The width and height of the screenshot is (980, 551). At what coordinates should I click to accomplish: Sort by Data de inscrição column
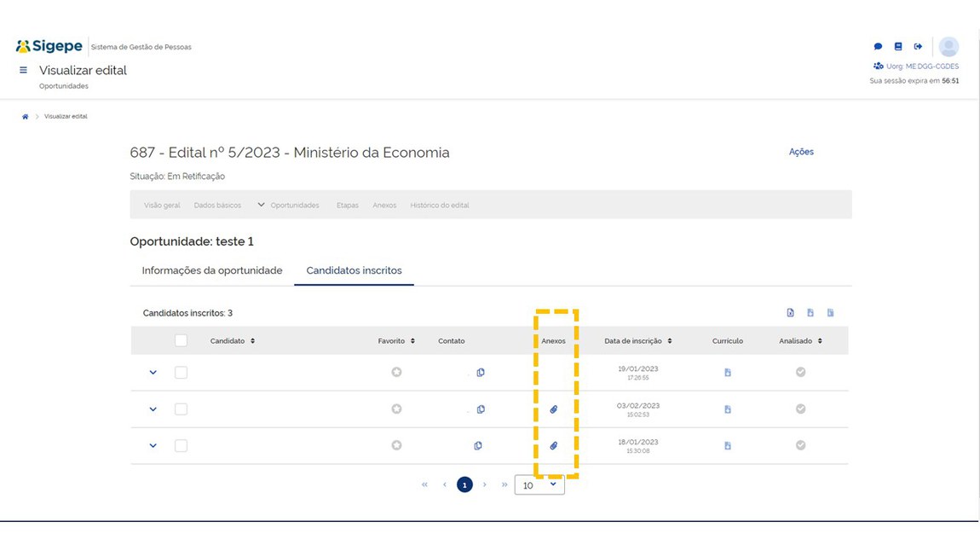pyautogui.click(x=637, y=341)
